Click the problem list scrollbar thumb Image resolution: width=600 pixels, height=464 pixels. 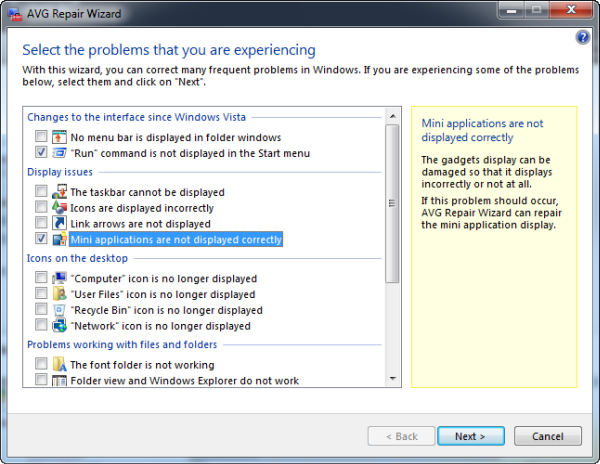(392, 204)
